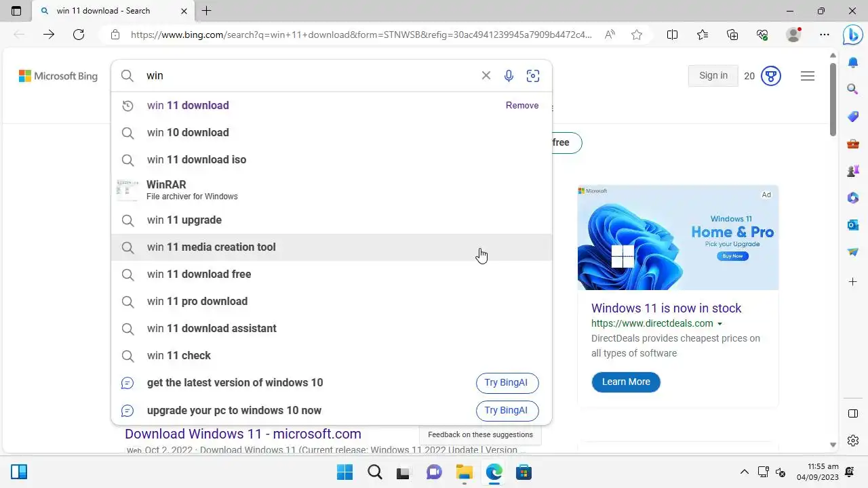This screenshot has height=488, width=868.
Task: Click the browser address bar URL
Action: tap(361, 35)
